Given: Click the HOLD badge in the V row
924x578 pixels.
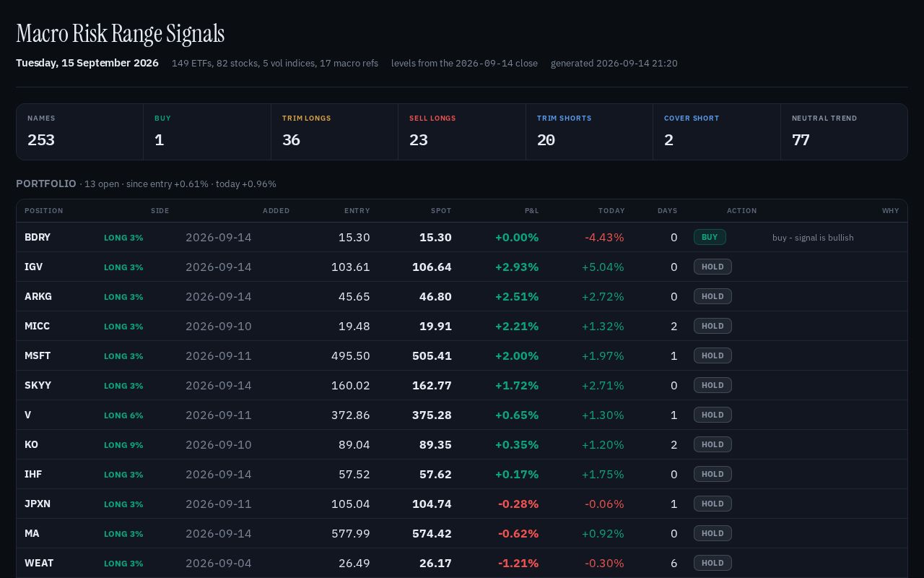Looking at the screenshot, I should coord(712,415).
